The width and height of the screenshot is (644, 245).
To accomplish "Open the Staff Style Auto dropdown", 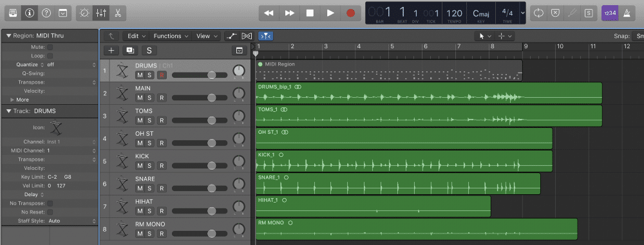I will point(72,221).
